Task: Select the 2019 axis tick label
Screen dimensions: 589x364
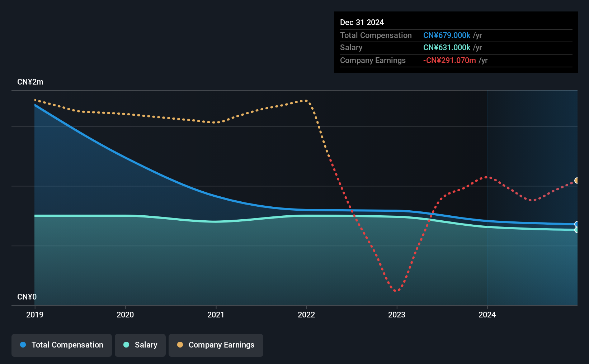Action: [x=35, y=315]
